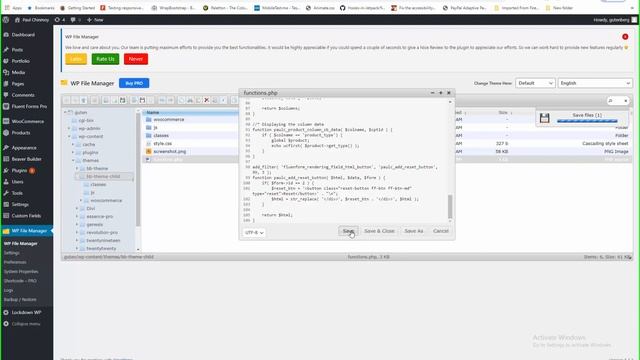
Task: Click the red delete X toolbar icon
Action: 207,100
